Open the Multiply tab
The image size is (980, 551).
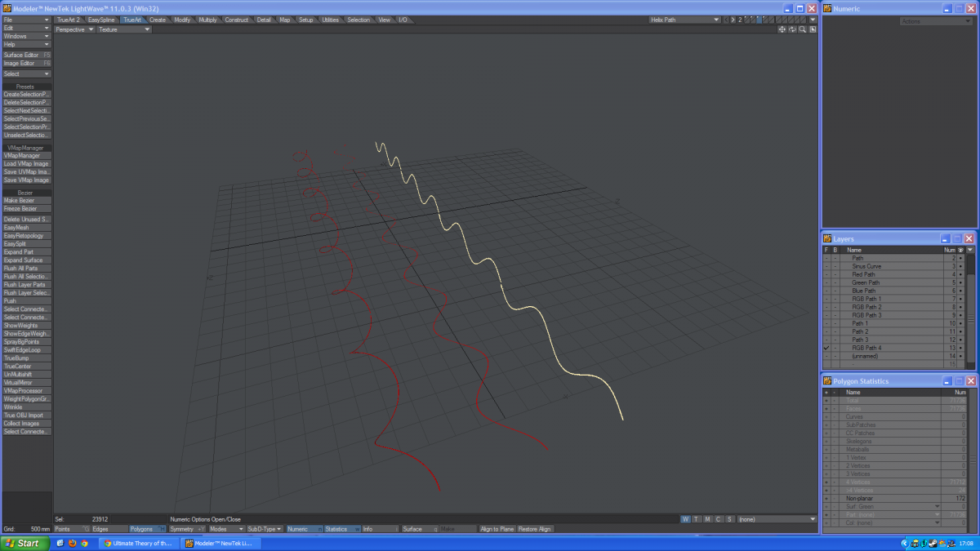[207, 20]
